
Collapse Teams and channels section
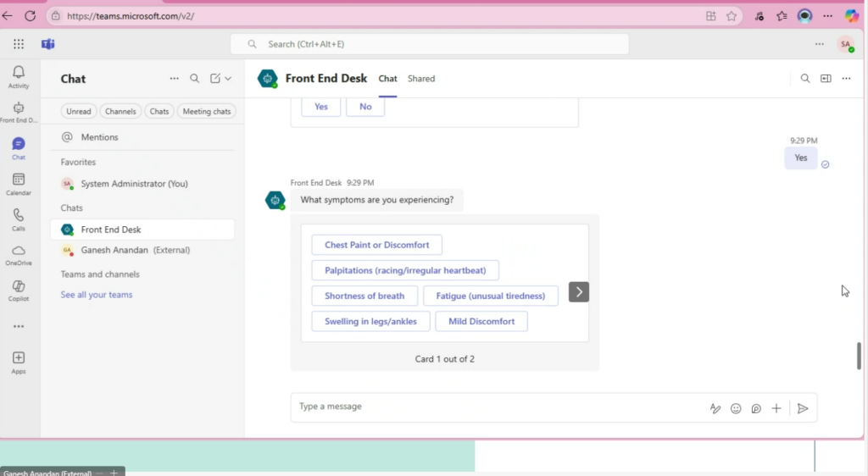click(x=100, y=274)
